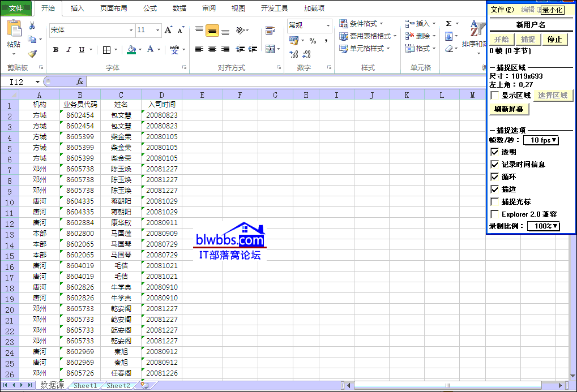Click the insert function fx icon
The width and height of the screenshot is (577, 392).
click(80, 82)
